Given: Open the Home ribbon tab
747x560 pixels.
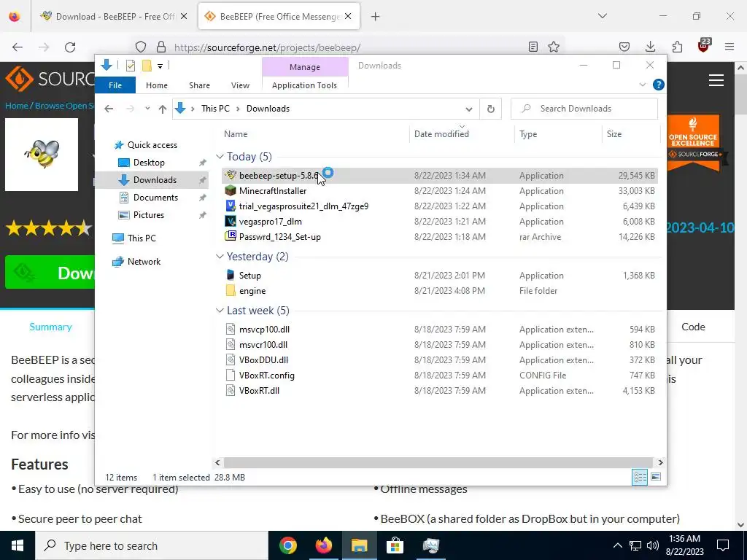Looking at the screenshot, I should click(x=157, y=85).
